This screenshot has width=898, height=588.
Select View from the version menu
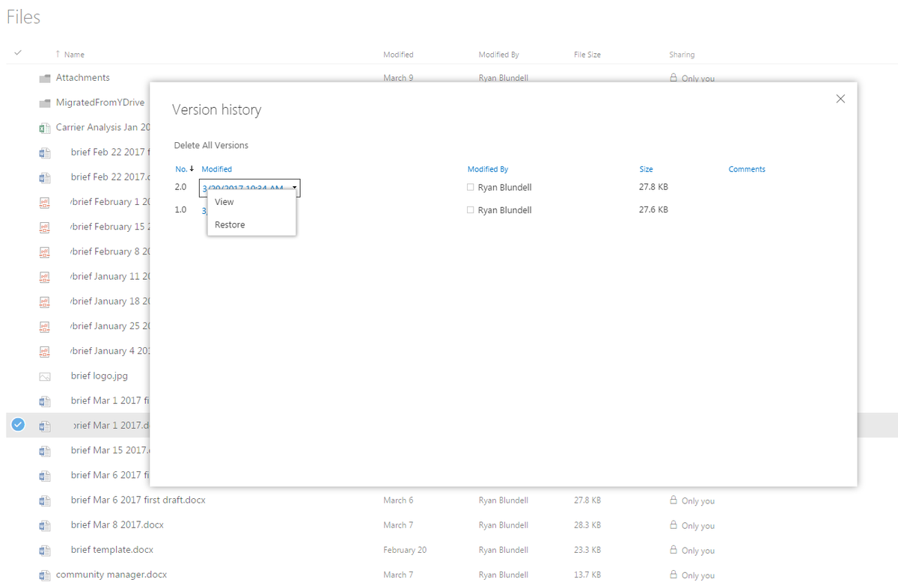224,201
